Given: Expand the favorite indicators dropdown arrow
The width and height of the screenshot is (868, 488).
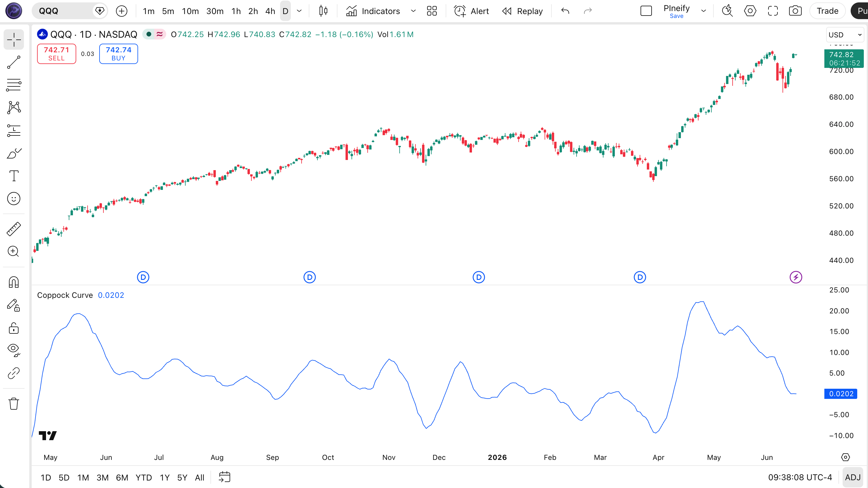Looking at the screenshot, I should pos(413,11).
